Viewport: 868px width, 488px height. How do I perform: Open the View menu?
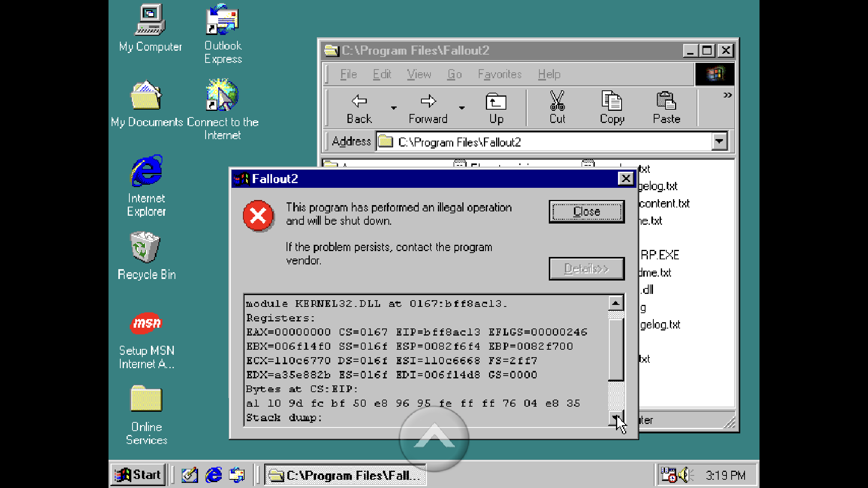pos(419,74)
